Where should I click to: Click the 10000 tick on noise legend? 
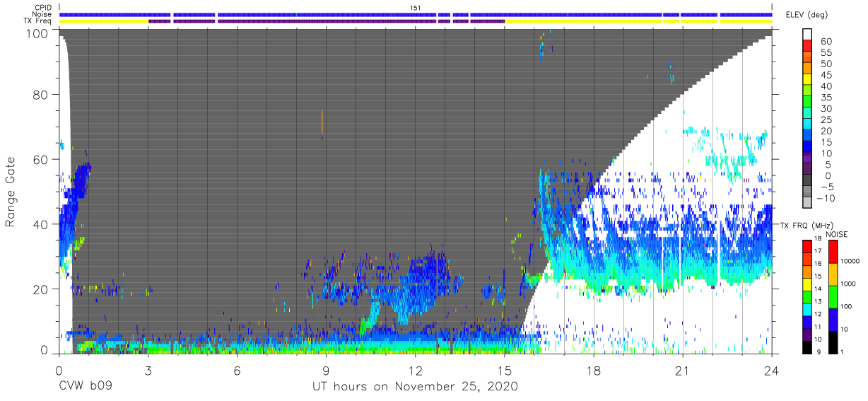pyautogui.click(x=851, y=261)
